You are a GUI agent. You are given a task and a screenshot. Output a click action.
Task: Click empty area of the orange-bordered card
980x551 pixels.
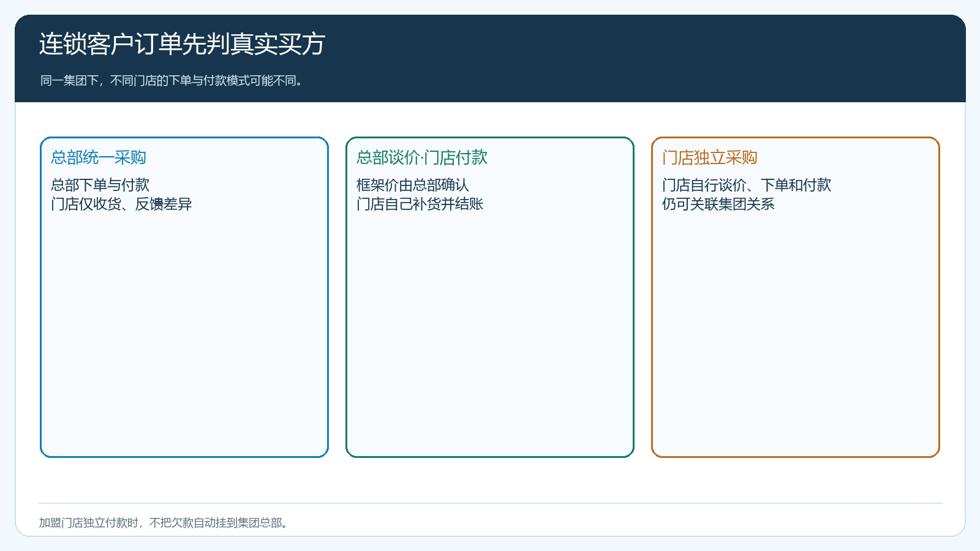coord(796,337)
